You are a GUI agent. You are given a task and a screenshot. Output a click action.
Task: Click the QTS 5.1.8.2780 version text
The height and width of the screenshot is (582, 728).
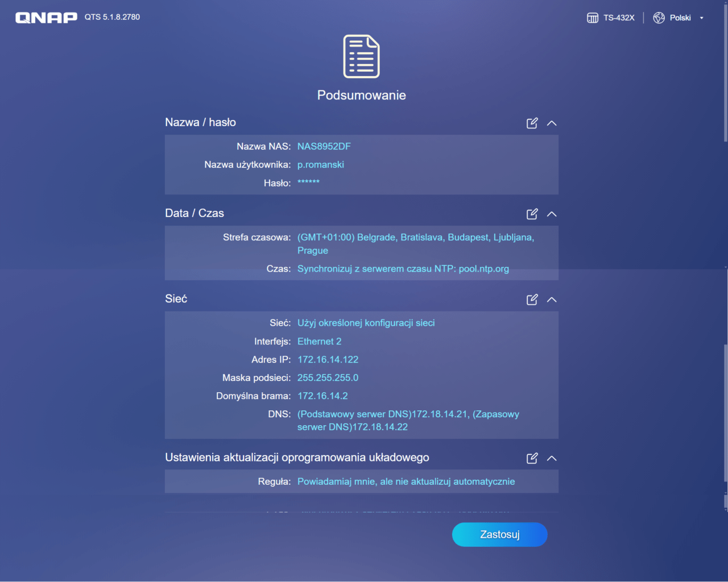(x=113, y=17)
